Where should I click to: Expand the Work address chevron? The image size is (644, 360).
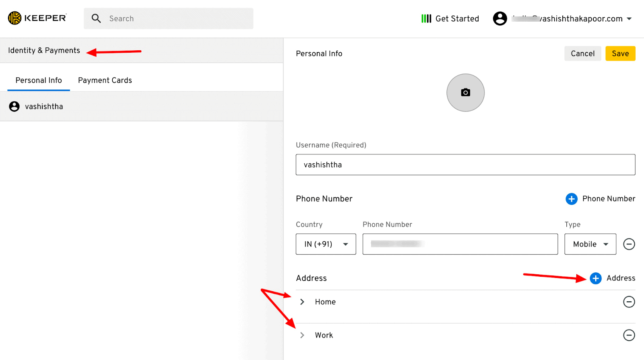(302, 335)
